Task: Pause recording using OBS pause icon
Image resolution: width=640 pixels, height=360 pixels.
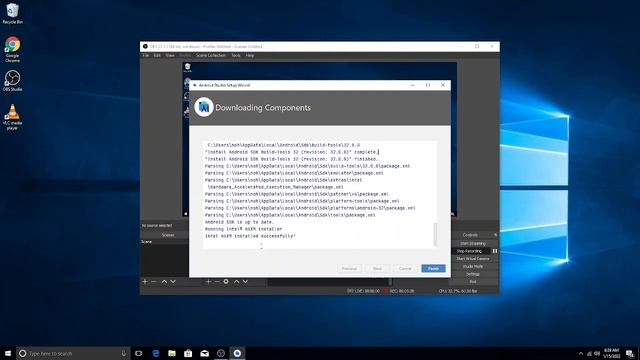Action: pyautogui.click(x=495, y=251)
